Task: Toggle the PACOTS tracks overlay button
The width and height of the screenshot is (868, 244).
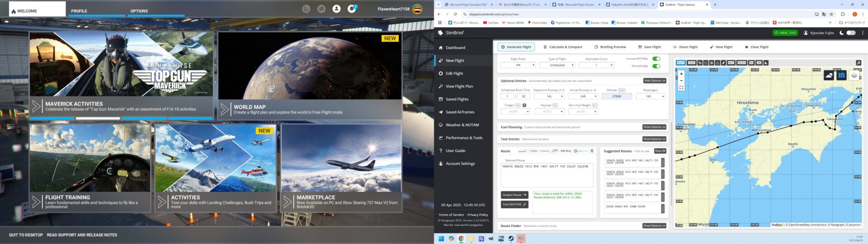Action: pyautogui.click(x=741, y=63)
